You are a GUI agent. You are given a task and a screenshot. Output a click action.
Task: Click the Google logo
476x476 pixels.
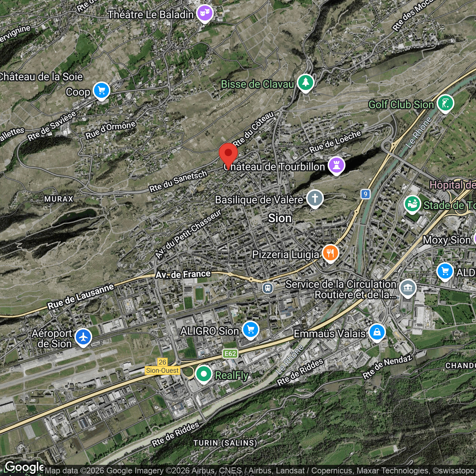(x=24, y=467)
